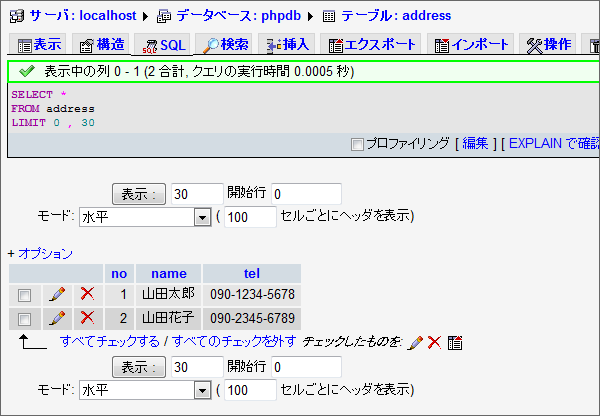Click the server icon beside localhost breadcrumb
Image resolution: width=600 pixels, height=416 pixels.
(16, 16)
